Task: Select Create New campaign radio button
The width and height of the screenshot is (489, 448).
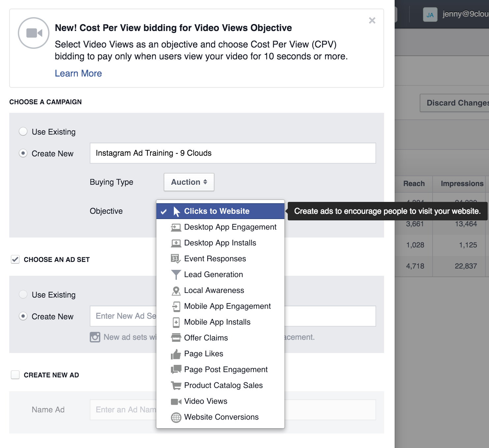Action: tap(23, 153)
